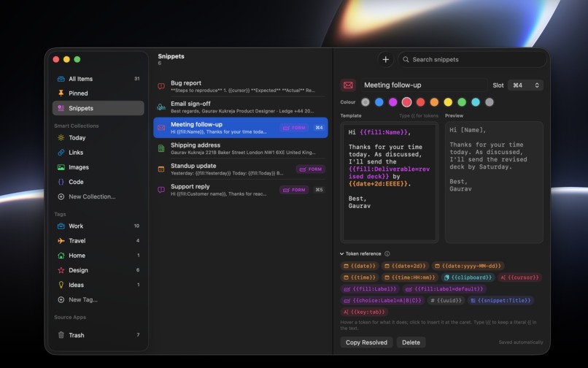Click the FORM badge on Support reply
The width and height of the screenshot is (588, 368).
[x=294, y=190]
